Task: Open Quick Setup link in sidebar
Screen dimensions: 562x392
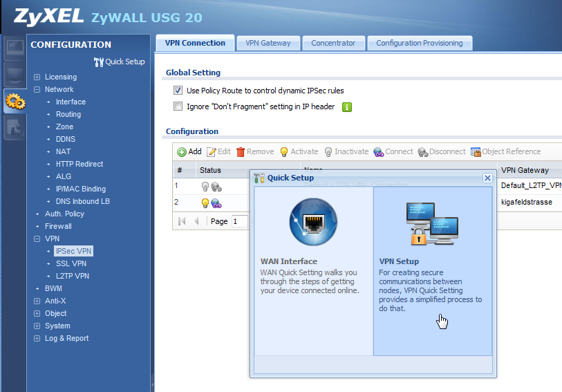Action: tap(120, 62)
